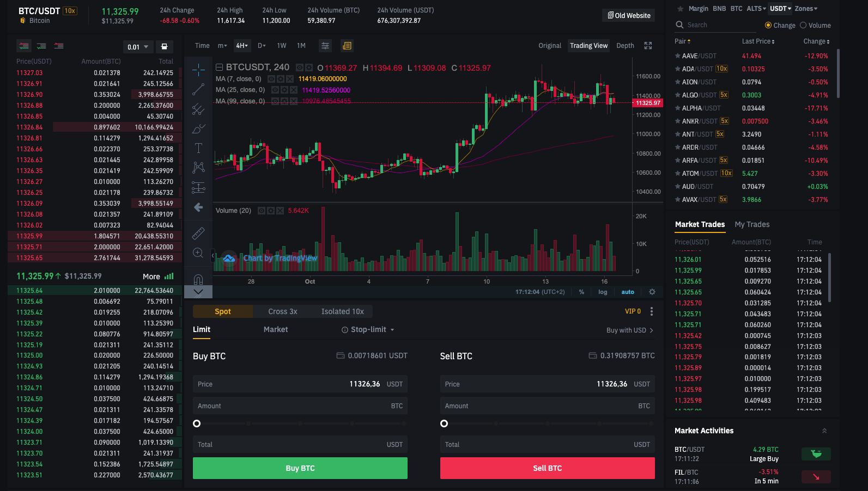
Task: Hide the MA (25, close, 0) indicator
Action: (x=275, y=90)
